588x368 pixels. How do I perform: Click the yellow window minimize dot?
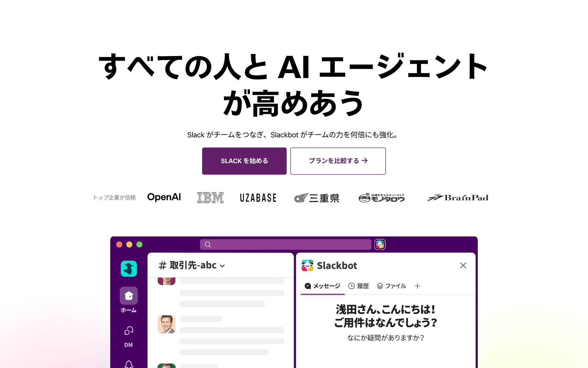(129, 244)
